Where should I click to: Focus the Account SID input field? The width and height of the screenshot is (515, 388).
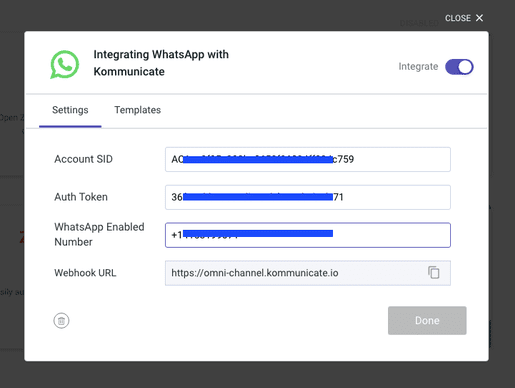coord(308,159)
